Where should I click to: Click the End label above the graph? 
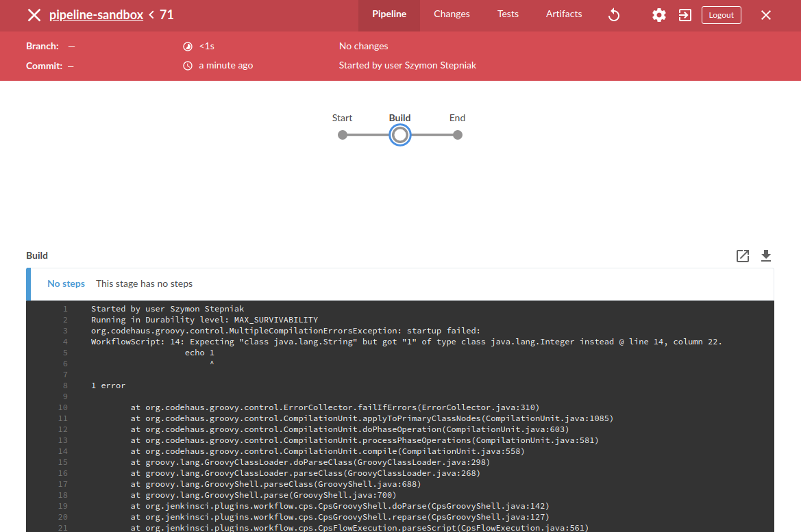click(457, 118)
